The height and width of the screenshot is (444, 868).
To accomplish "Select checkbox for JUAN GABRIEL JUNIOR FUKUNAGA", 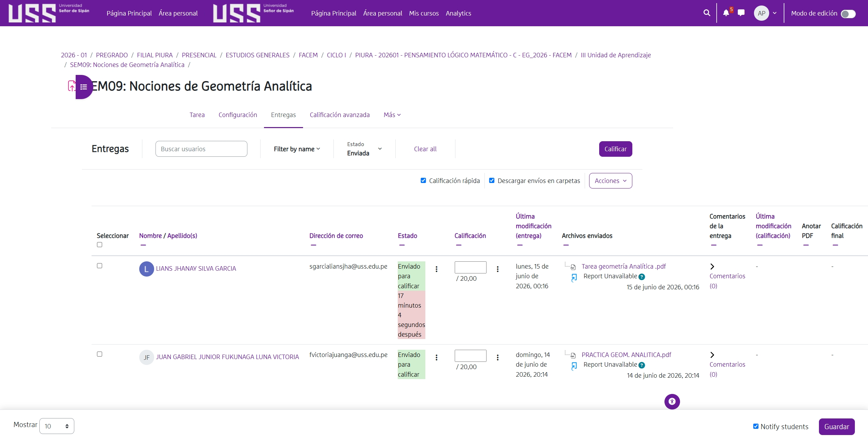I will pos(100,354).
